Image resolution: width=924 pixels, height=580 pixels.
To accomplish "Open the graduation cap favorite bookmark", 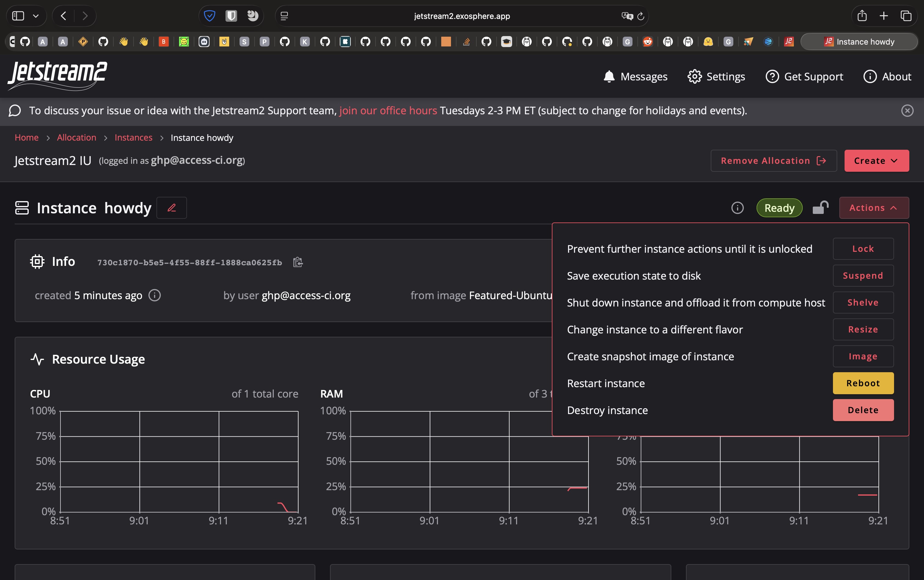I will [x=506, y=42].
